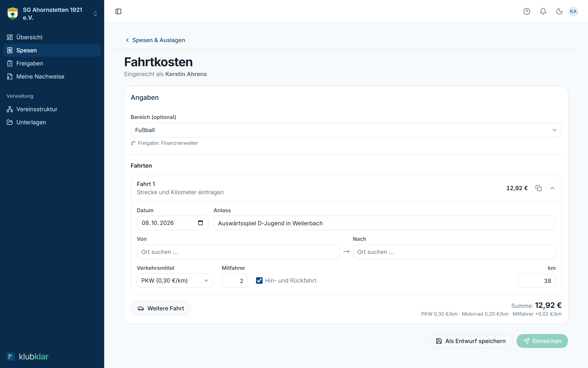The height and width of the screenshot is (368, 588).
Task: Collapse the Fahrt 1 section chevron
Action: pos(552,188)
